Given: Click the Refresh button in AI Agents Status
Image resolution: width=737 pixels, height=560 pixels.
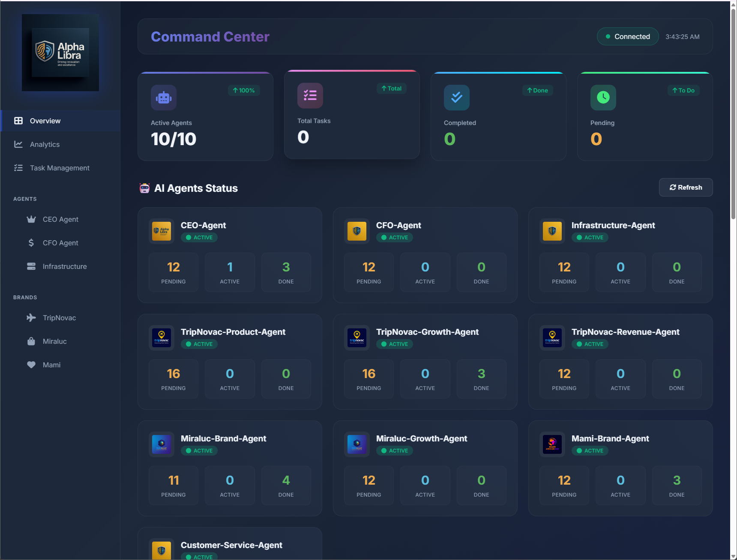Looking at the screenshot, I should click(x=685, y=187).
